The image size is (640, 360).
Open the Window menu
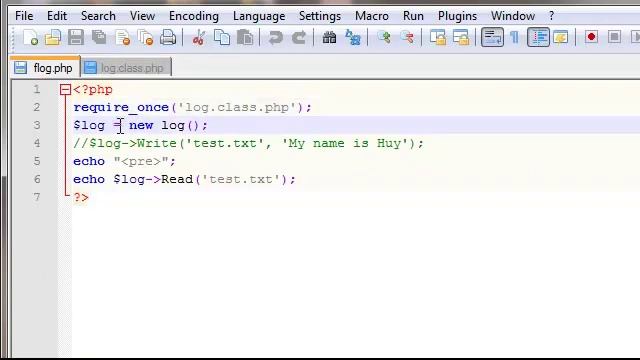[x=513, y=16]
